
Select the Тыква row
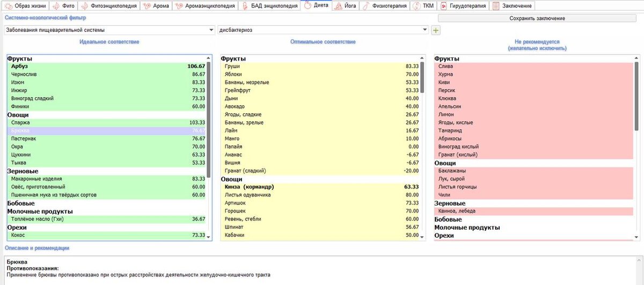107,163
